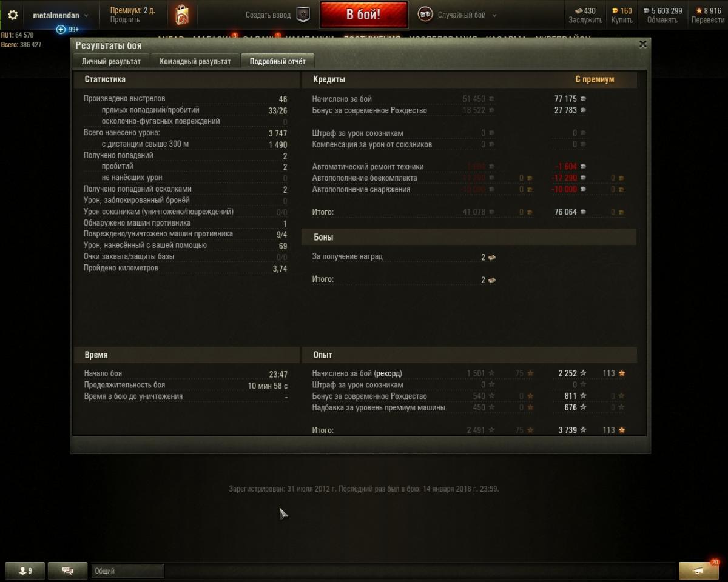This screenshot has width=728, height=582.
Task: Click Продлить under premium status
Action: coord(125,20)
